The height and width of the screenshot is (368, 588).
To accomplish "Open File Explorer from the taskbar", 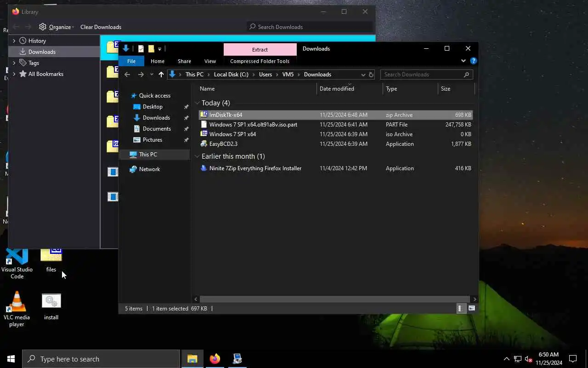I will (192, 359).
